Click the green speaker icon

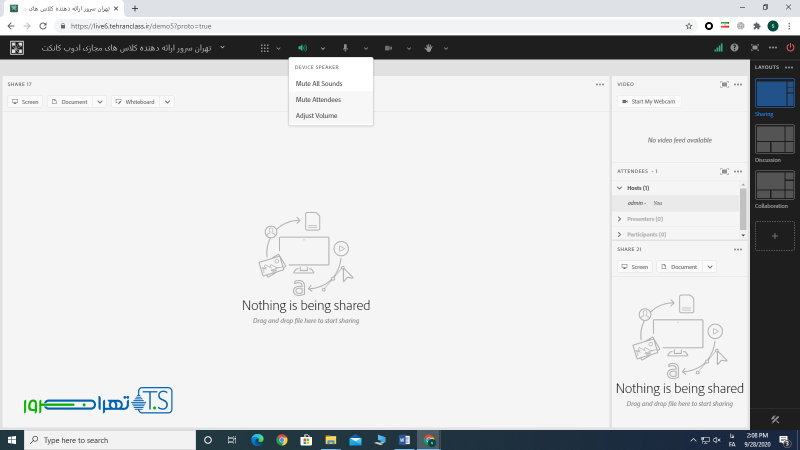(x=302, y=47)
